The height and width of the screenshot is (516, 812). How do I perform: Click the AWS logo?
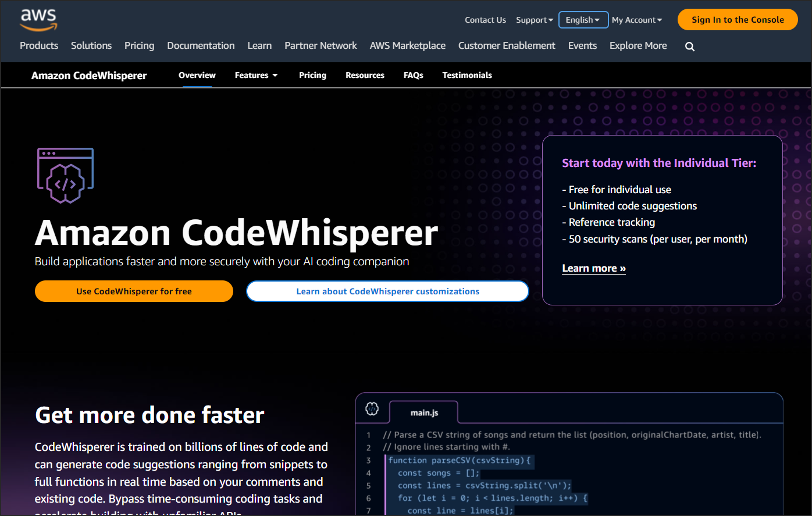(x=39, y=20)
